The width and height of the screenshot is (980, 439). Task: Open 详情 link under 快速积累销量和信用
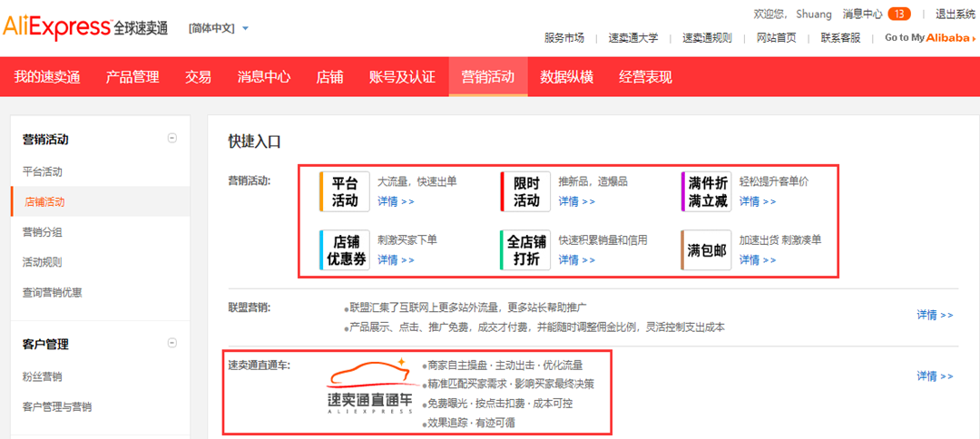(576, 259)
